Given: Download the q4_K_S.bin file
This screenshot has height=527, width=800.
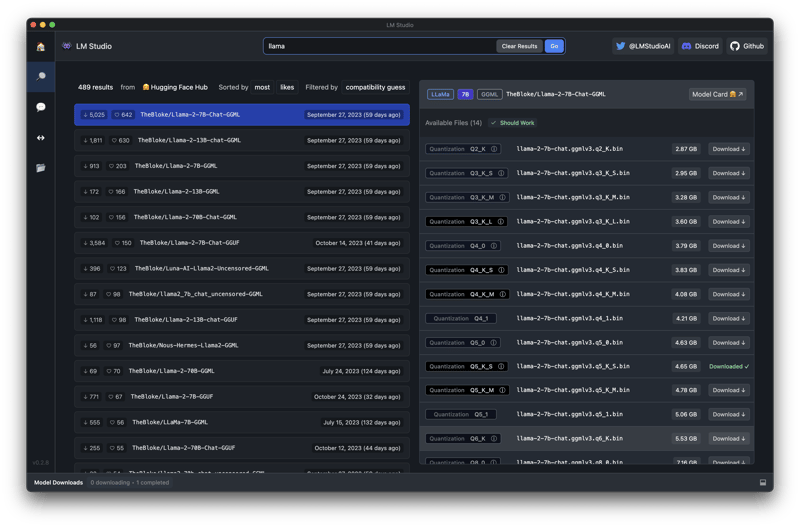Looking at the screenshot, I should tap(729, 270).
